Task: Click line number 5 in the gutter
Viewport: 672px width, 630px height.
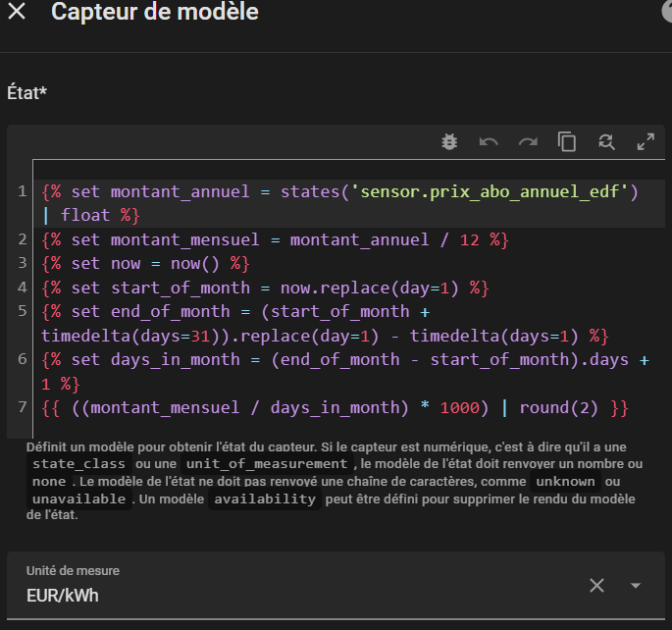Action: pos(22,311)
